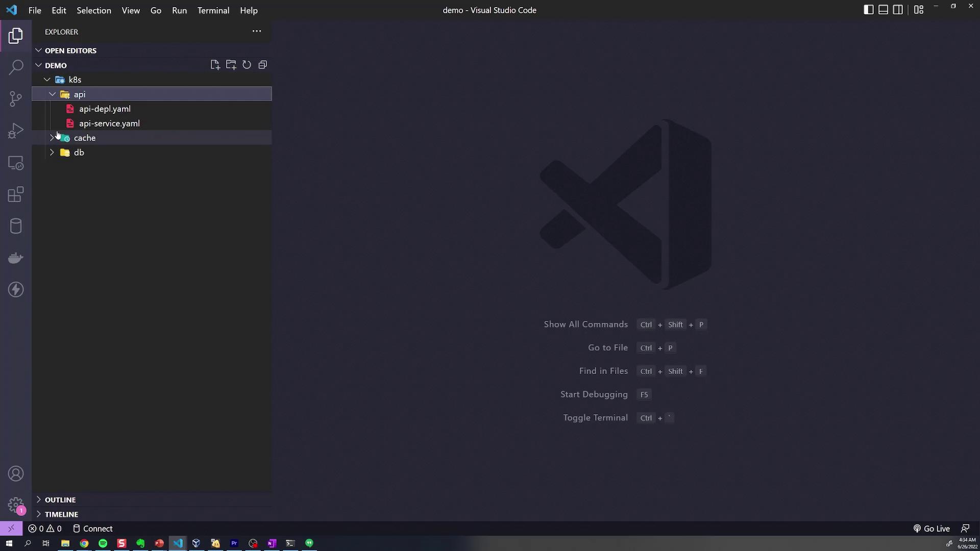Open the Run and Debug view

16,131
